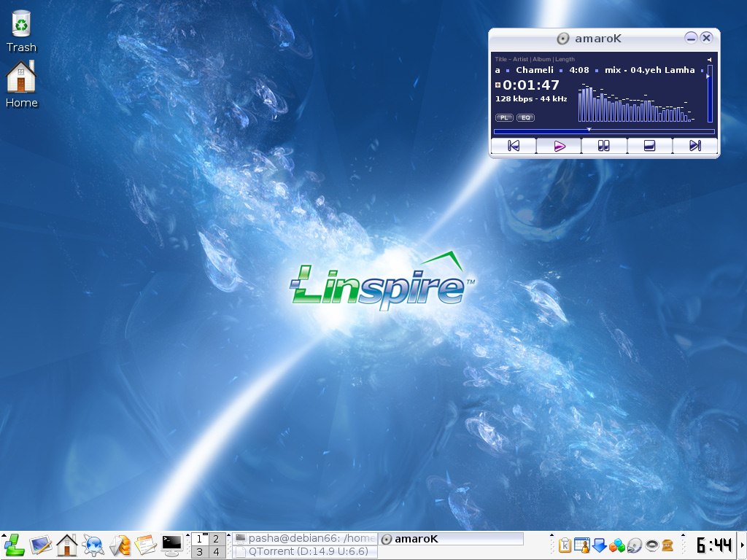Screen dimensions: 747x560
Task: Skip to the next track in amaroK
Action: [x=694, y=146]
